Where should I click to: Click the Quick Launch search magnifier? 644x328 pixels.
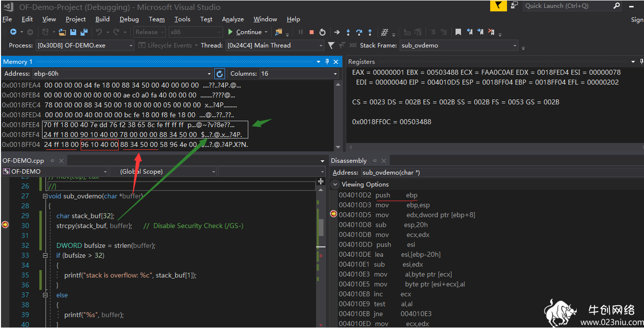(617, 6)
